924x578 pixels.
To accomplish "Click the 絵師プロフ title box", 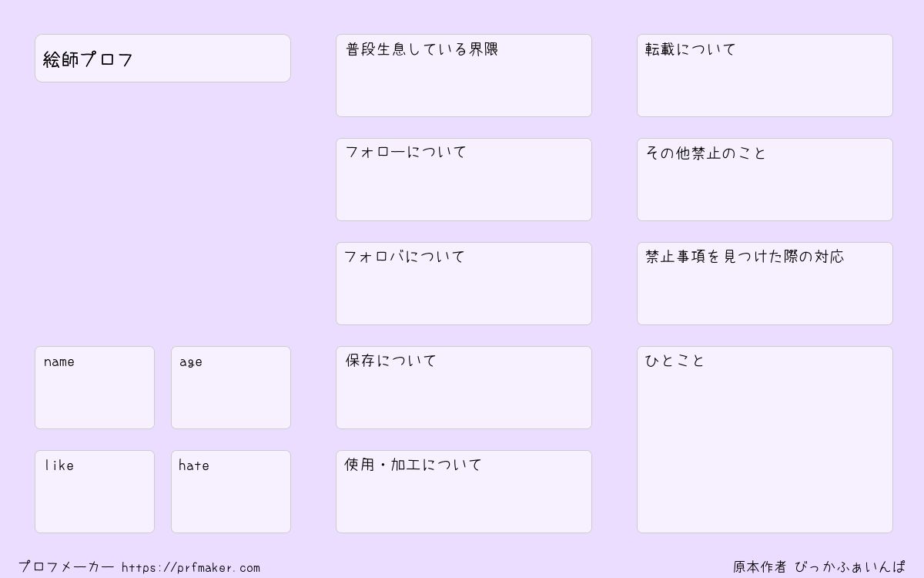I will 162,58.
